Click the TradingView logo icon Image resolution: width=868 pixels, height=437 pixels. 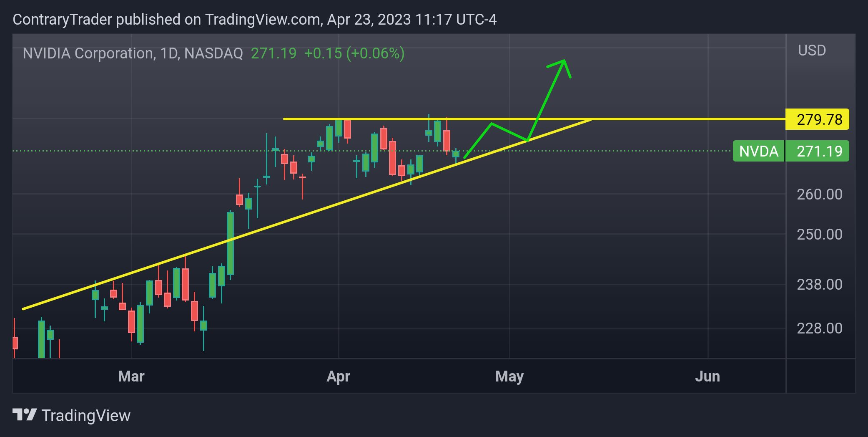tap(25, 415)
